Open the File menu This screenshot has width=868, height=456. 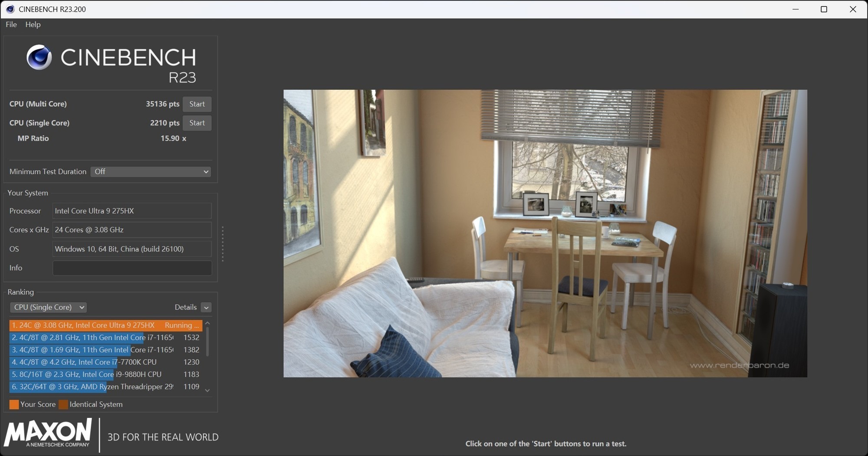(x=11, y=25)
